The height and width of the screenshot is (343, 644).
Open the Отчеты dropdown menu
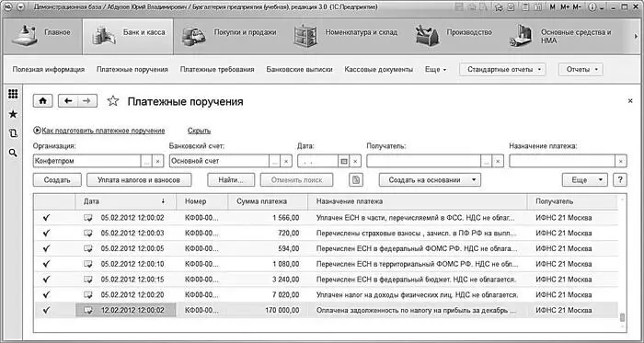click(x=581, y=69)
